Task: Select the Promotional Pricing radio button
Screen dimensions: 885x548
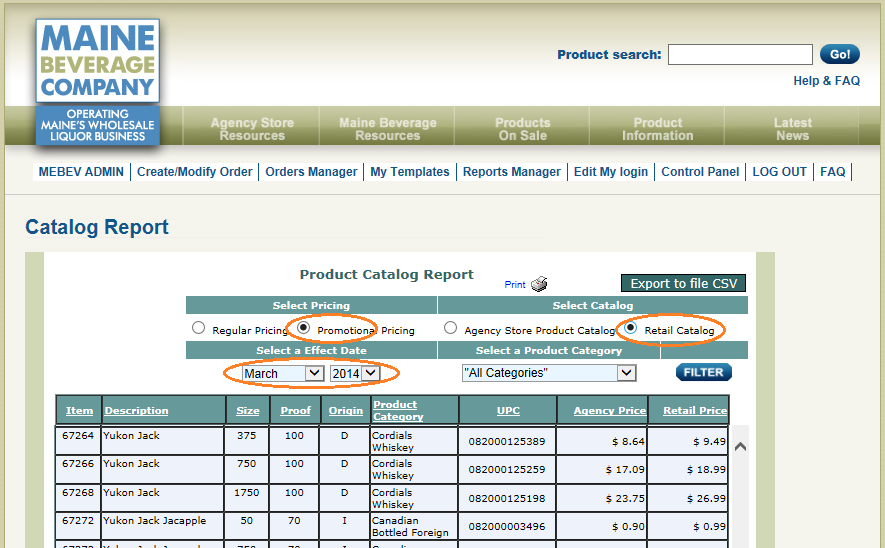Action: coord(303,328)
